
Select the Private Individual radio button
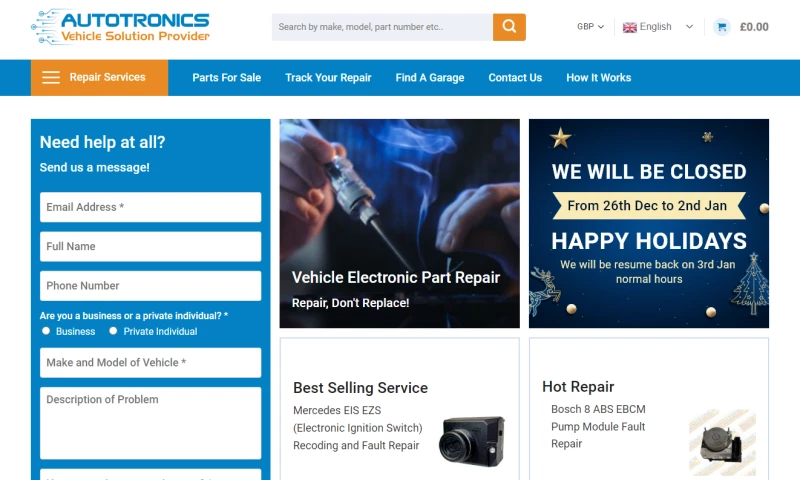pyautogui.click(x=113, y=331)
